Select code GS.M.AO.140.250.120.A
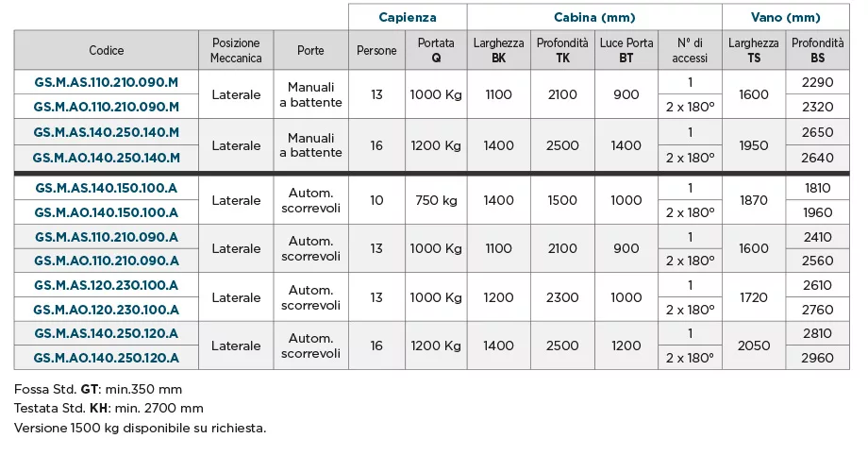 (x=106, y=358)
